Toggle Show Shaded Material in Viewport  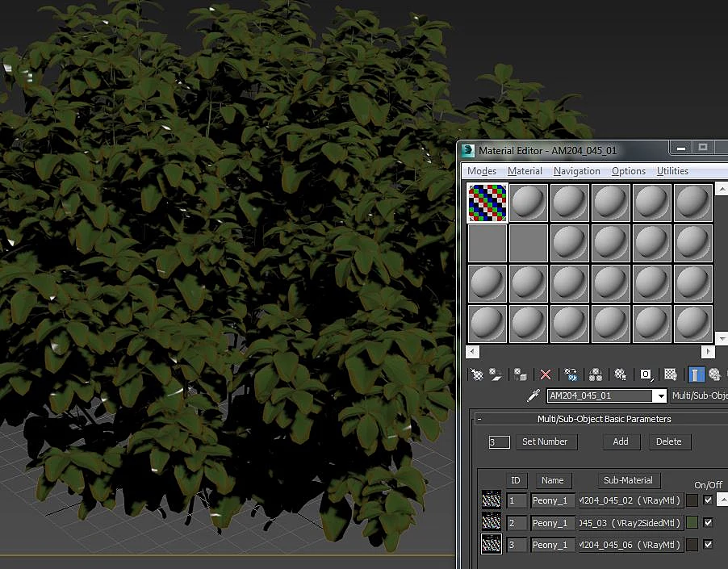pos(671,374)
